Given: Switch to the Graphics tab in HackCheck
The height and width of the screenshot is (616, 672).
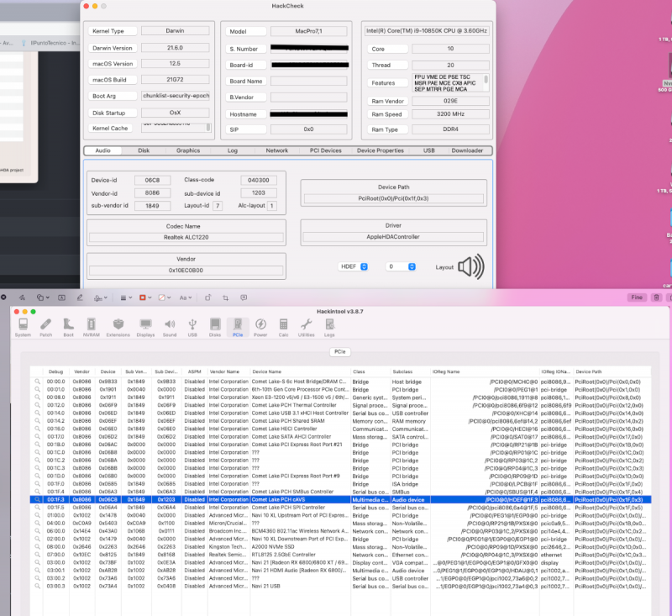Looking at the screenshot, I should [188, 150].
